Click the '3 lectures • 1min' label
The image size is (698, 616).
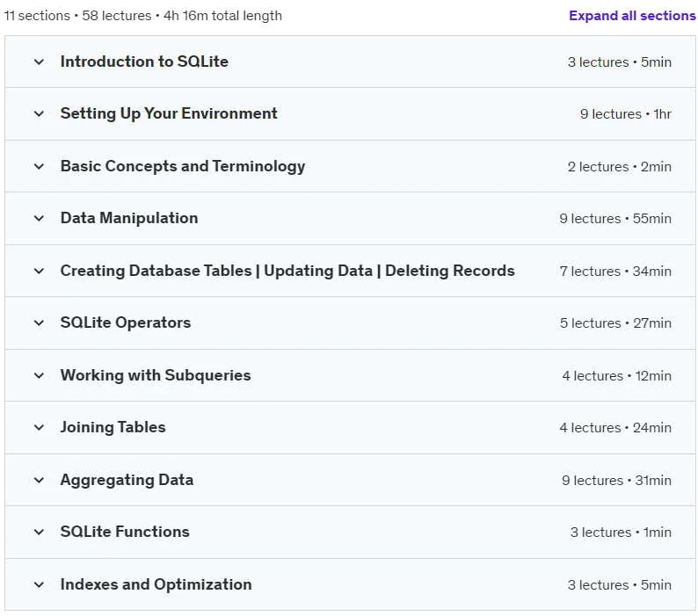click(x=621, y=533)
